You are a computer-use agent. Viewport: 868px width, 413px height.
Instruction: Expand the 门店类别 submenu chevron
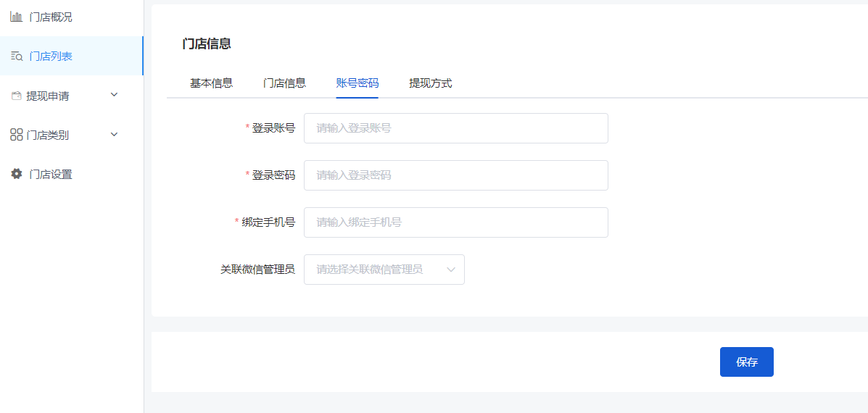click(114, 134)
